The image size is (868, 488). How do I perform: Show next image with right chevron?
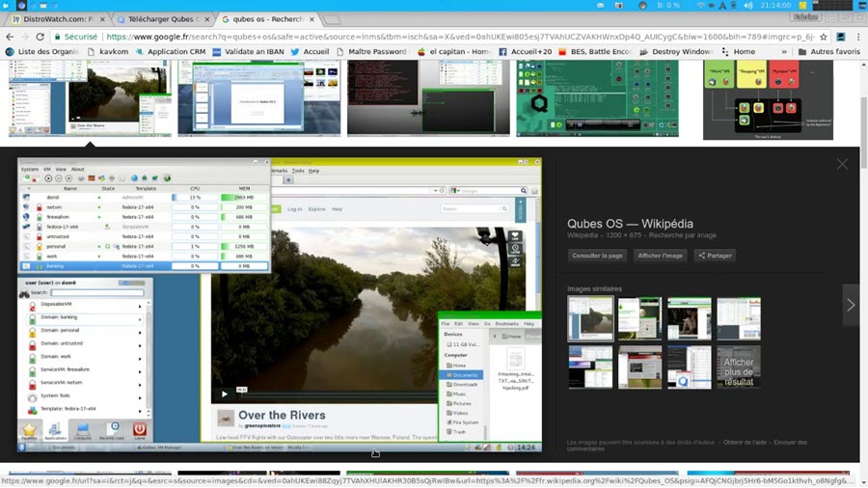coord(851,305)
